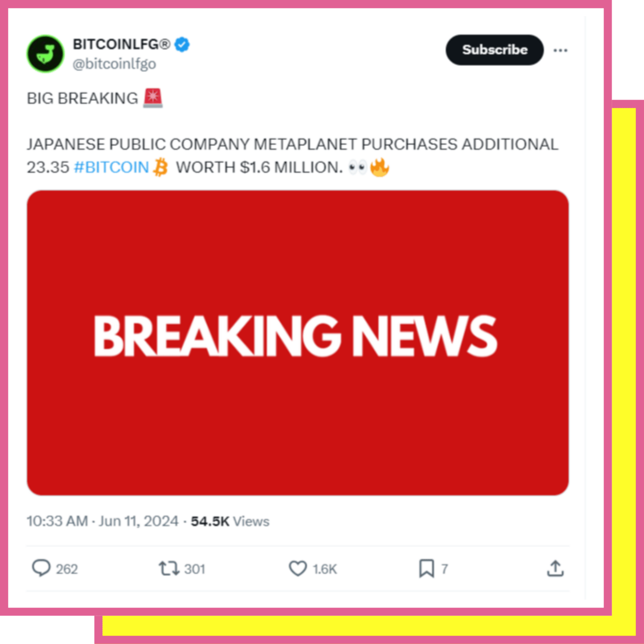
Task: Share the post via the upload icon
Action: tap(555, 568)
